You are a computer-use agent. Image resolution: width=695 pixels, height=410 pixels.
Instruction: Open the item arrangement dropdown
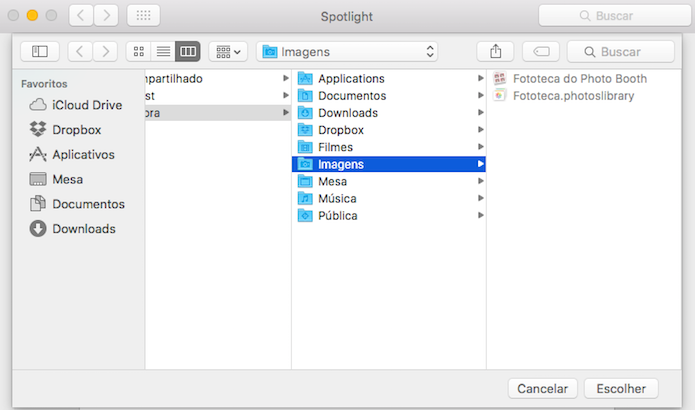click(228, 52)
